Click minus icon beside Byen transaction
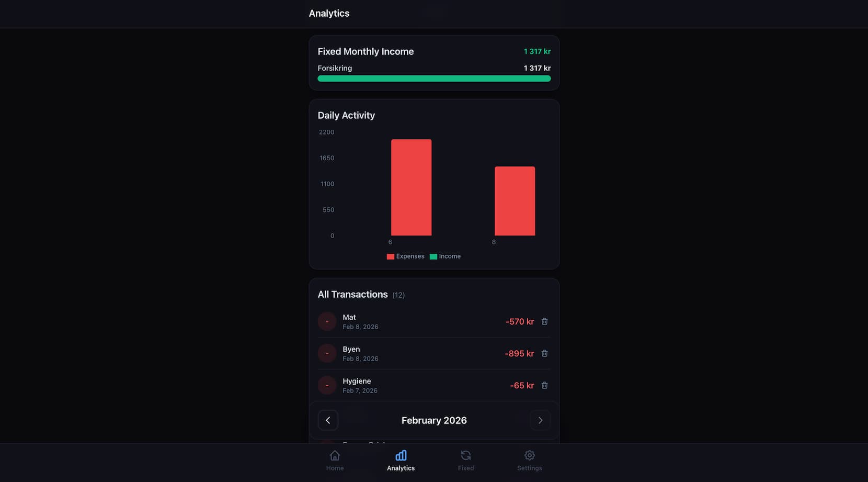868x482 pixels. point(327,353)
